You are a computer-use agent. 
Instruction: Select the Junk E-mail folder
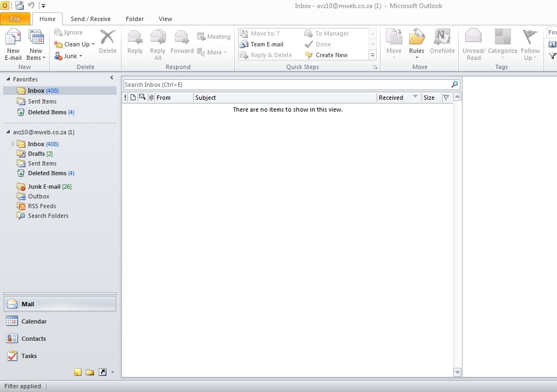44,187
